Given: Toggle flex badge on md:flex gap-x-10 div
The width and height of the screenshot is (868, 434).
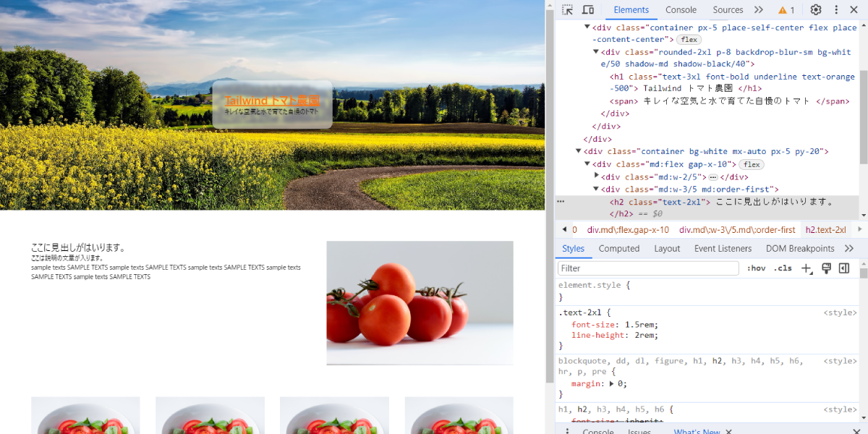Looking at the screenshot, I should point(751,165).
